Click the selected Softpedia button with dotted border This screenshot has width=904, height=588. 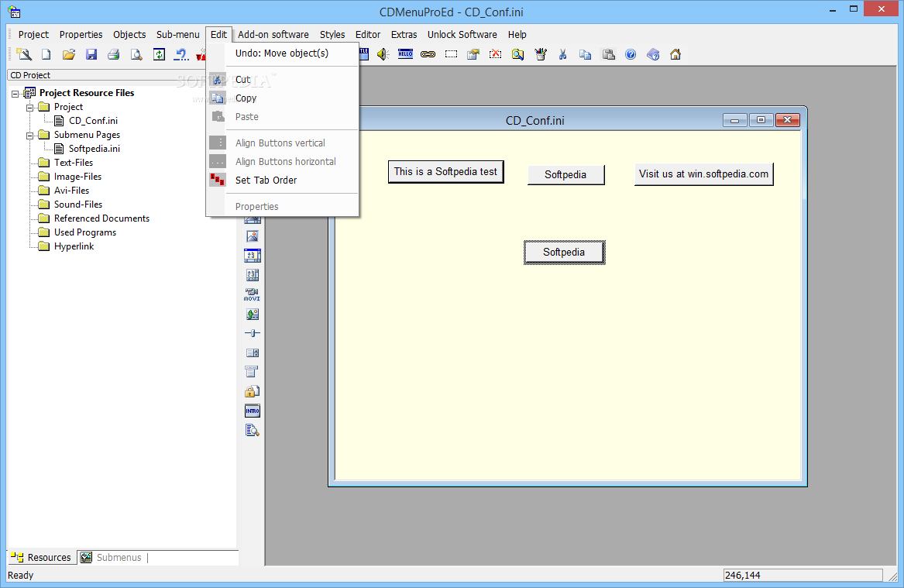point(565,253)
